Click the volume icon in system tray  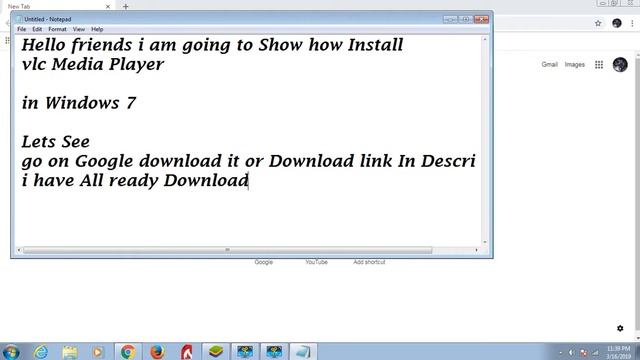click(571, 353)
